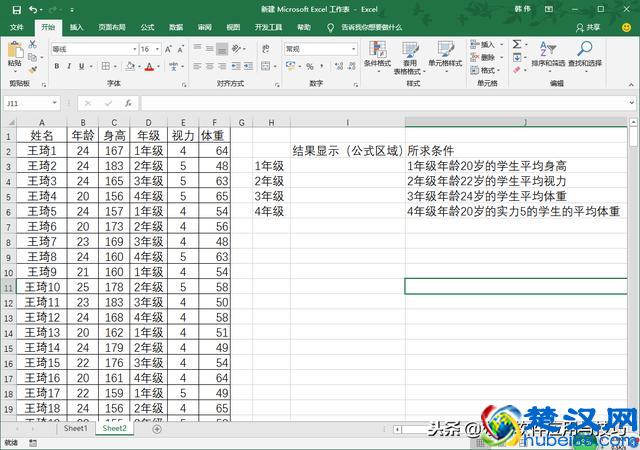
Task: Decrease font size with the smaller A
Action: click(x=181, y=49)
